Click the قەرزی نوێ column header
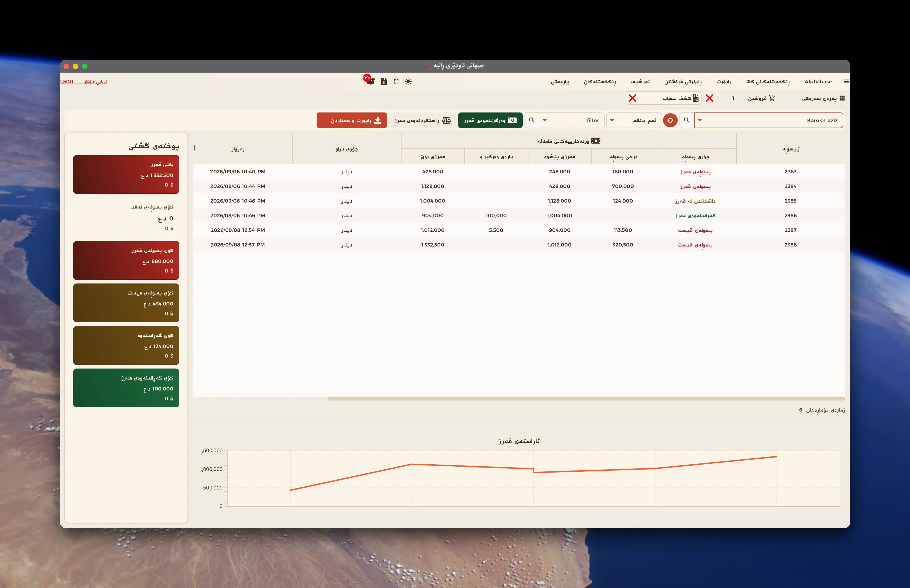Screen dimensions: 910x588 433,157
